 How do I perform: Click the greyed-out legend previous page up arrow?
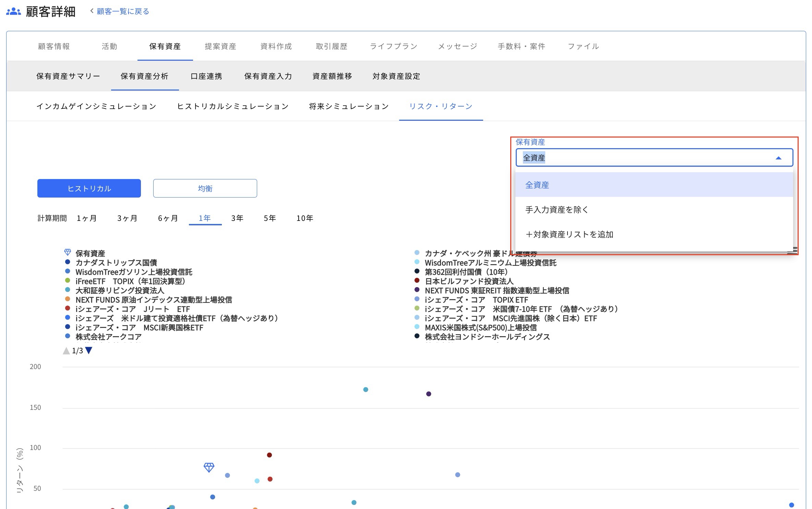point(66,351)
